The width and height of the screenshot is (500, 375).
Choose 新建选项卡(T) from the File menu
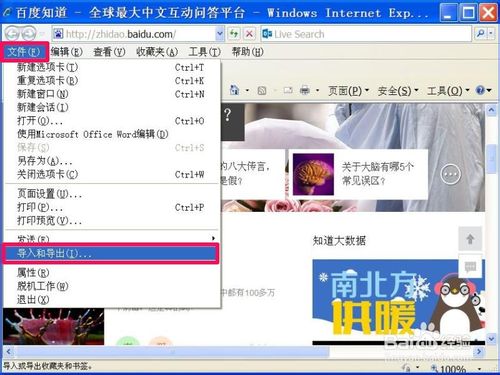pos(112,67)
